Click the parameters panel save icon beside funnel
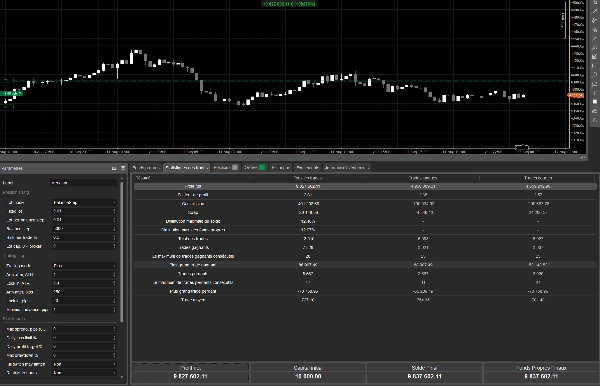The height and width of the screenshot is (386, 600). point(114,168)
